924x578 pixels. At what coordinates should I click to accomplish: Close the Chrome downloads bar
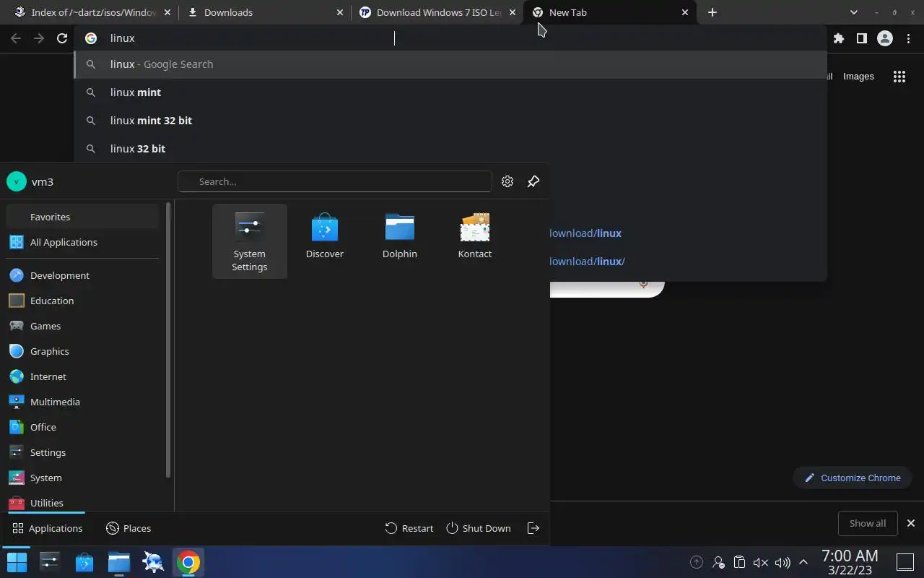point(911,523)
